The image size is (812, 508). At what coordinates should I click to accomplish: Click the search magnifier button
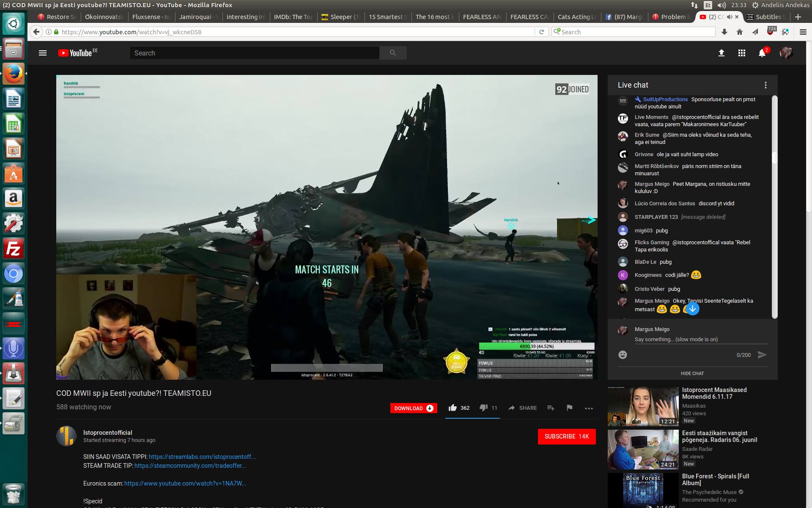(x=393, y=53)
